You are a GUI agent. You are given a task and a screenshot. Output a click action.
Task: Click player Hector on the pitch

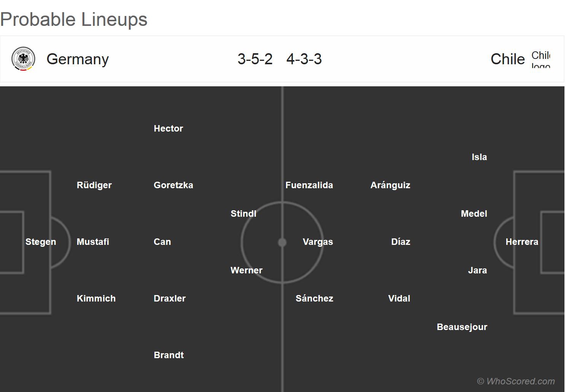click(x=168, y=129)
